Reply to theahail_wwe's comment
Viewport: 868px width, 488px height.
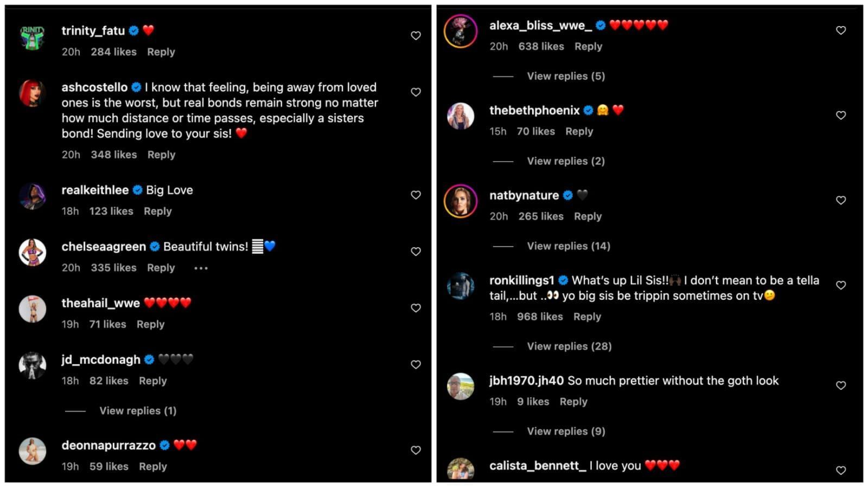pyautogui.click(x=151, y=324)
